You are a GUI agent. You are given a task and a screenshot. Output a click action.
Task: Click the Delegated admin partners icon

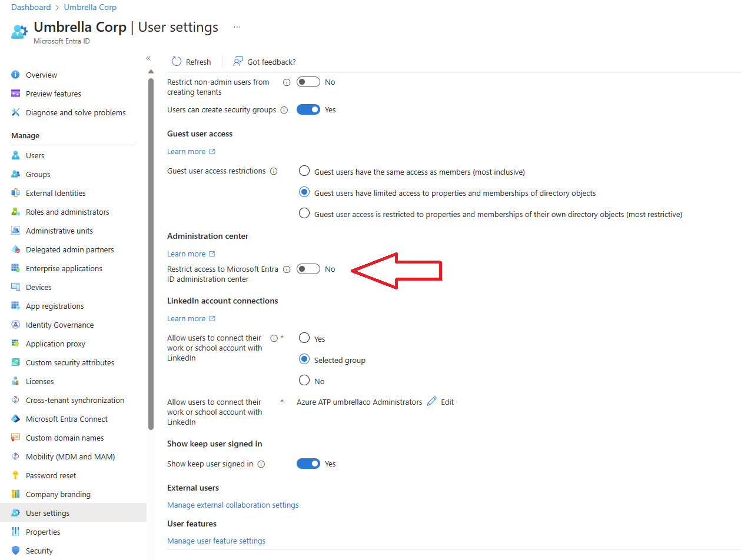click(16, 249)
